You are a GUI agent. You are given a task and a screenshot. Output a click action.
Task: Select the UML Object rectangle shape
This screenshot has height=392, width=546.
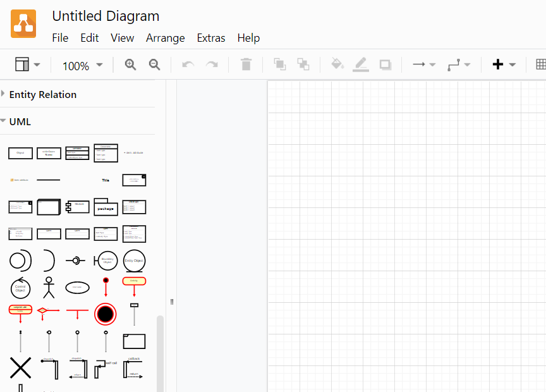21,153
